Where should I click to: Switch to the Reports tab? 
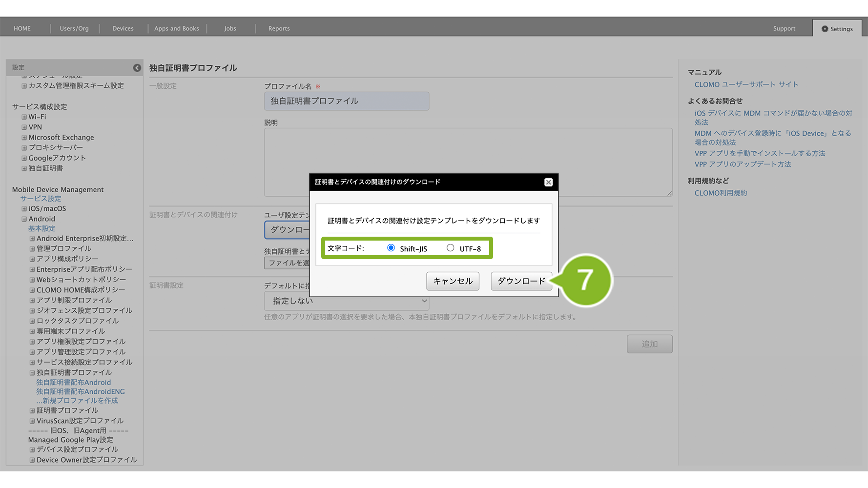(279, 29)
